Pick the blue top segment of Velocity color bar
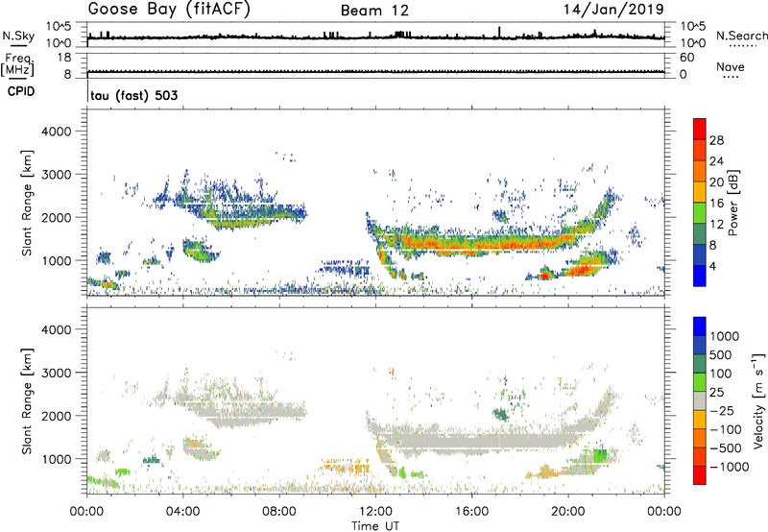 click(x=700, y=326)
